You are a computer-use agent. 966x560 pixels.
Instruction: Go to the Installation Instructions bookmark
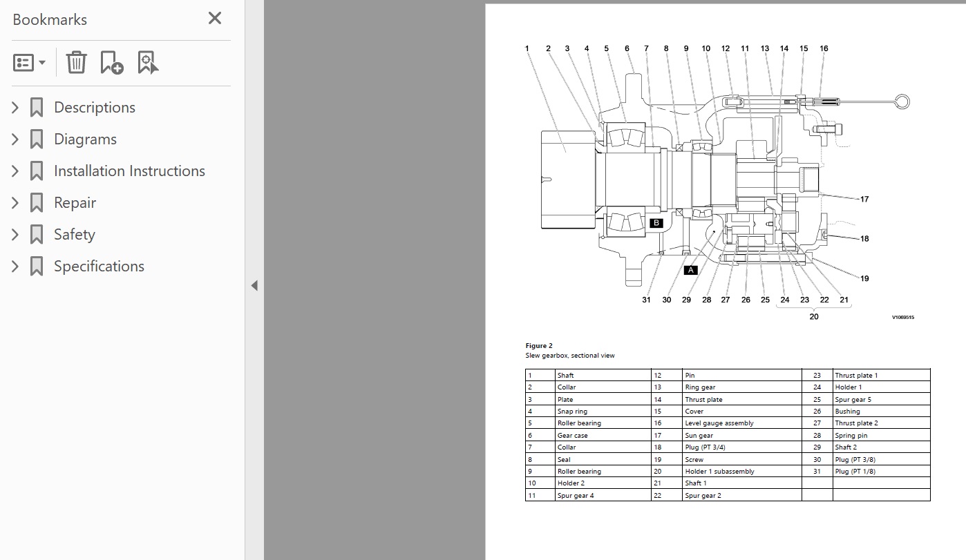pyautogui.click(x=129, y=171)
